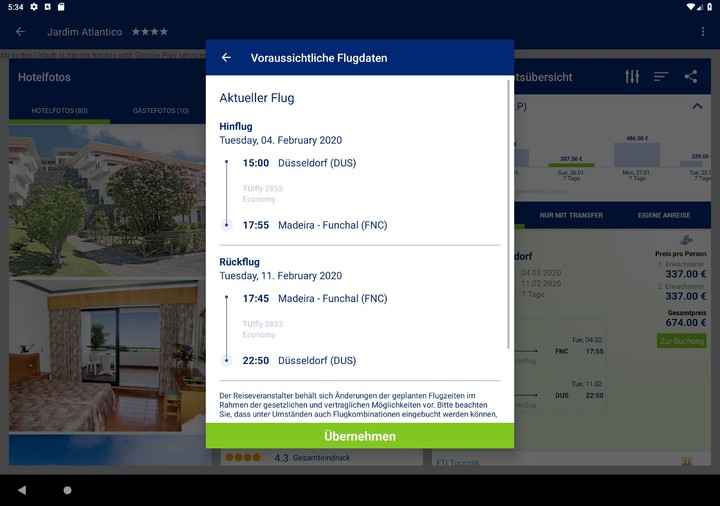Select the Eigene Anreise tab
Screen dimensions: 720x506
664,215
